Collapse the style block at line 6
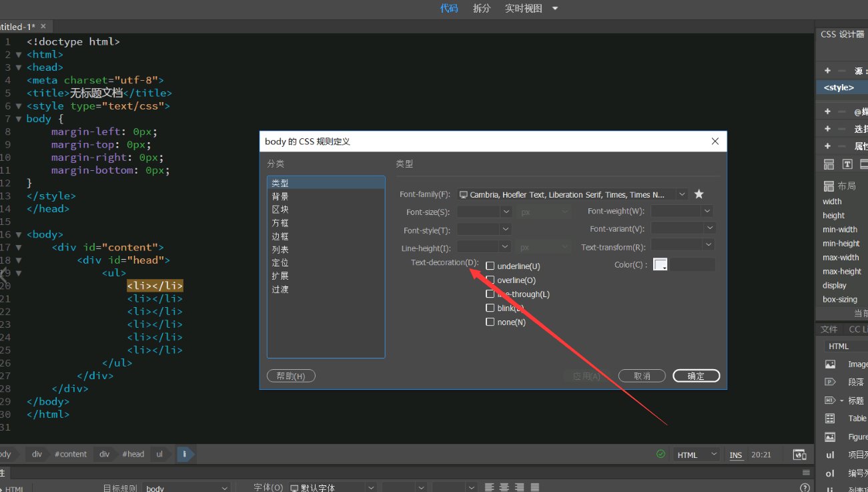The width and height of the screenshot is (868, 492). click(x=19, y=106)
